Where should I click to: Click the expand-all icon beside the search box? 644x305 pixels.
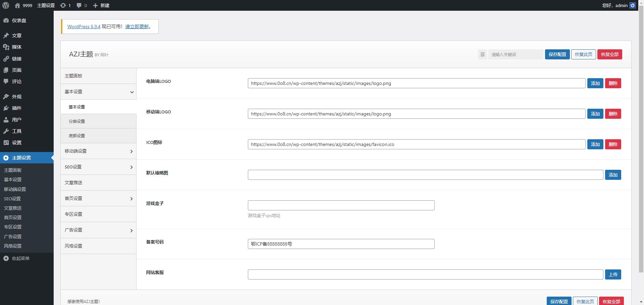pyautogui.click(x=482, y=54)
